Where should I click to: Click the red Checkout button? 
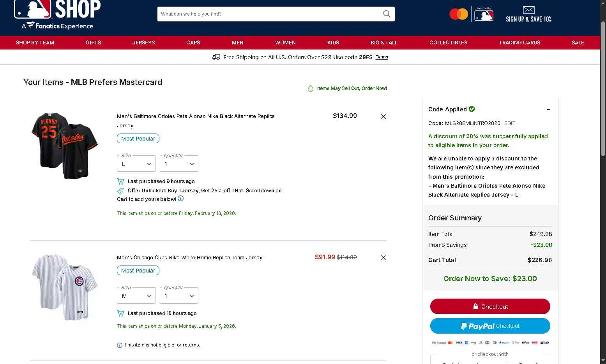pos(490,306)
